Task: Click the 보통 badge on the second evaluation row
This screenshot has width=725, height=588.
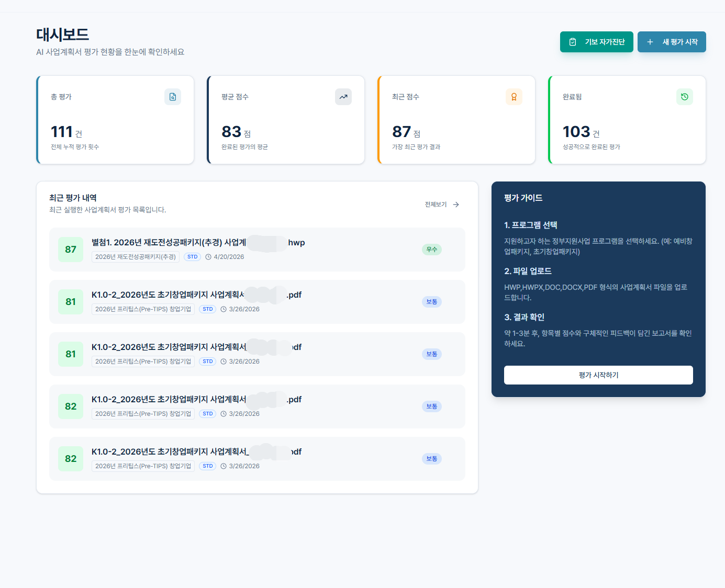Action: (x=431, y=302)
